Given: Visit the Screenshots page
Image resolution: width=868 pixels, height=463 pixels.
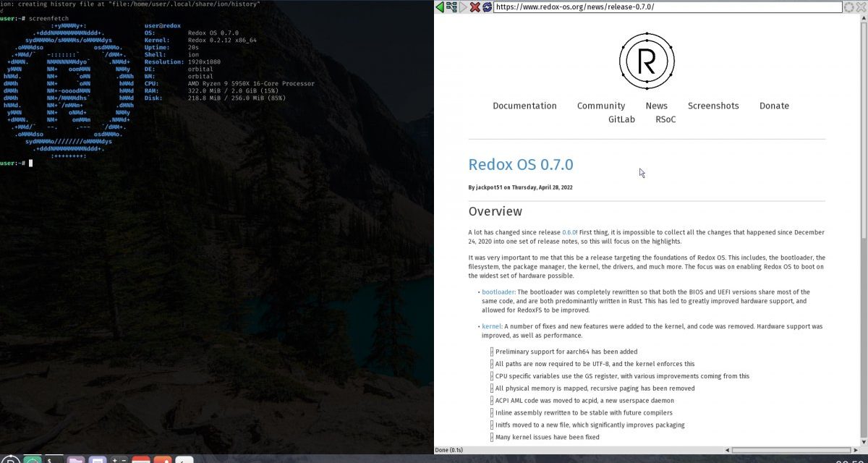Looking at the screenshot, I should click(713, 106).
